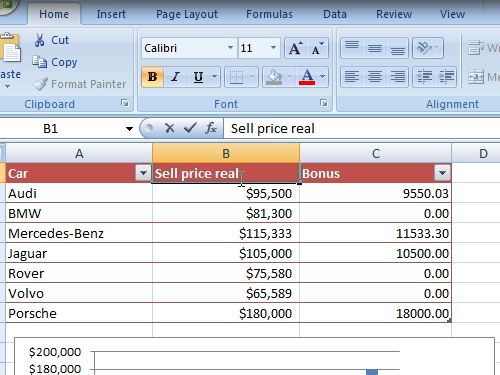Align text right
Image resolution: width=500 pixels, height=375 pixels.
(397, 77)
